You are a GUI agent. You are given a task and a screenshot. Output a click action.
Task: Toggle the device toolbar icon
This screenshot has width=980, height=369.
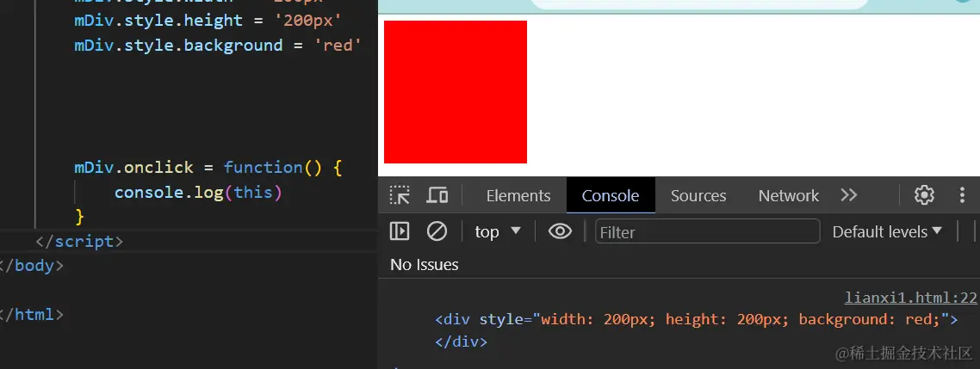click(x=437, y=195)
